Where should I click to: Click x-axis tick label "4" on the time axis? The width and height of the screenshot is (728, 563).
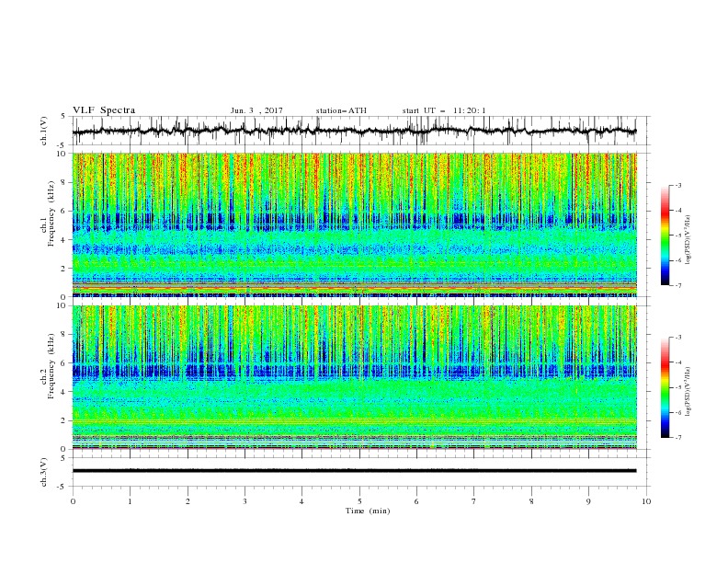coord(301,501)
